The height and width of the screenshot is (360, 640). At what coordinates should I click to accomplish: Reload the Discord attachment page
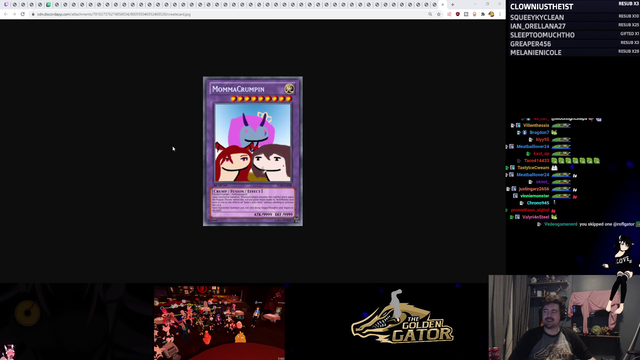click(22, 14)
